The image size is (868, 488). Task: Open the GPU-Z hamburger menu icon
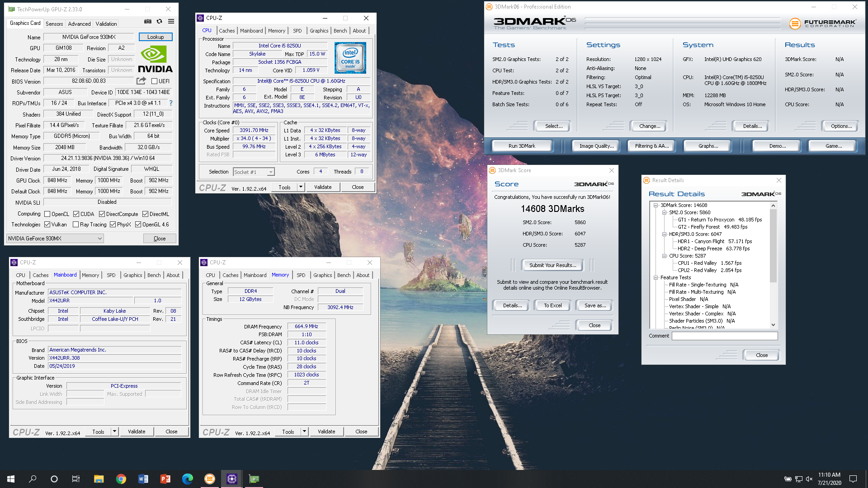[171, 21]
